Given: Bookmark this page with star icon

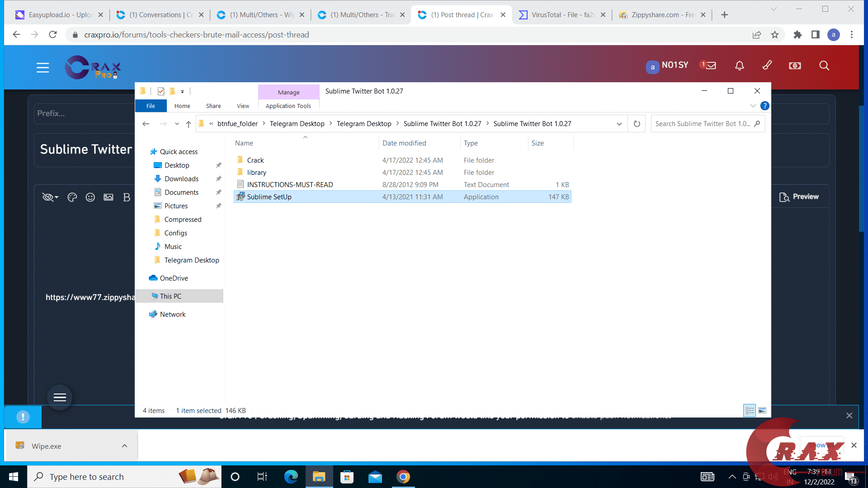Looking at the screenshot, I should pyautogui.click(x=775, y=35).
